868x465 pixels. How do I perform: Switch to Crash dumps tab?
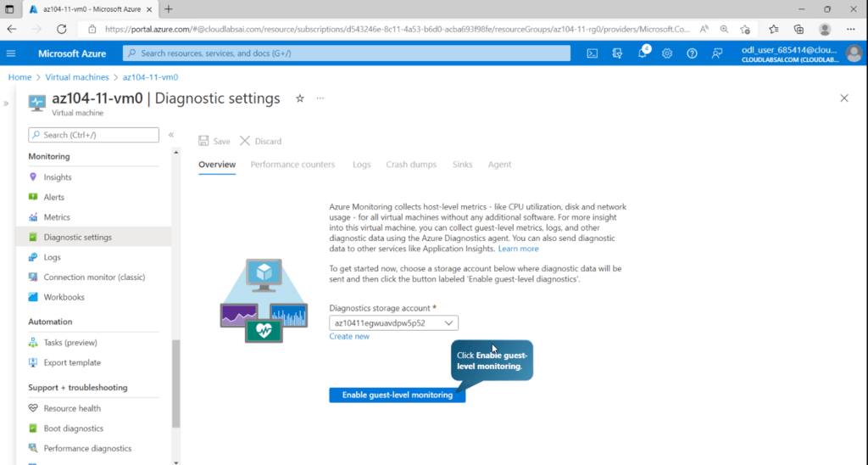tap(411, 165)
